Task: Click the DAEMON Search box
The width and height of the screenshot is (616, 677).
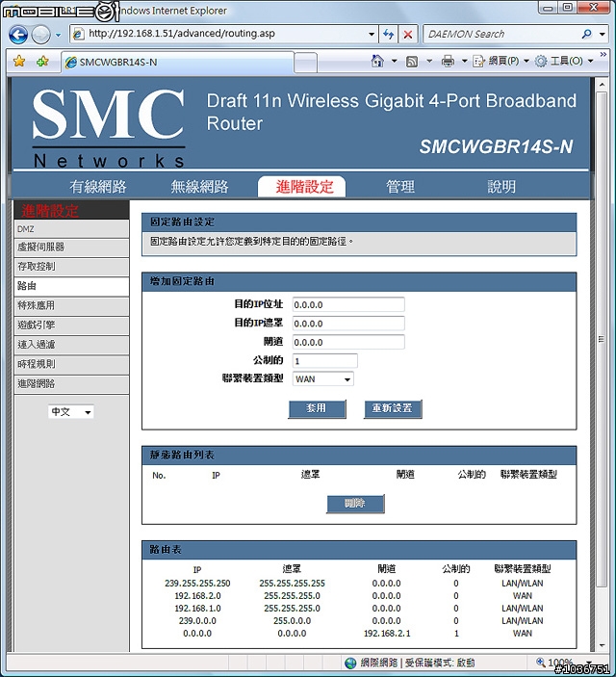Action: [x=500, y=34]
